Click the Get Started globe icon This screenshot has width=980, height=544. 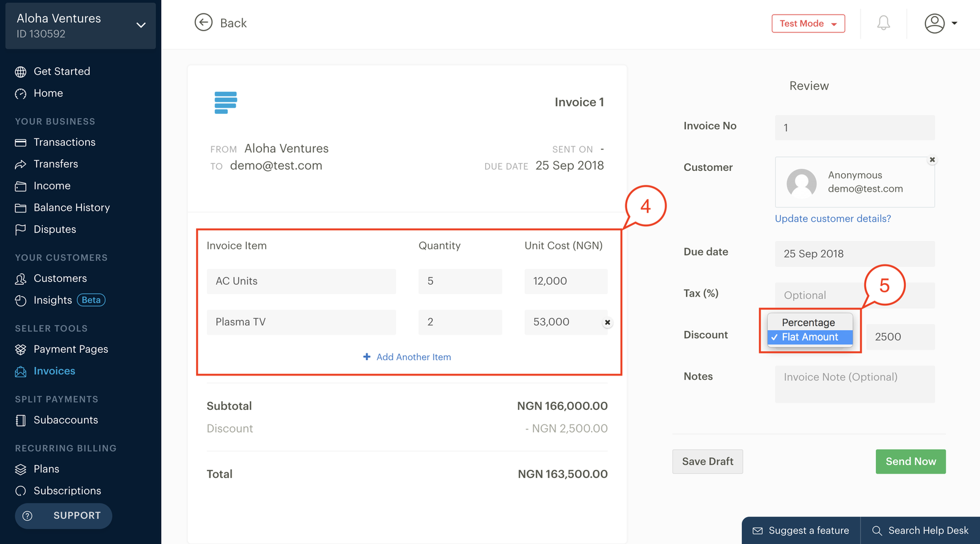coord(21,72)
